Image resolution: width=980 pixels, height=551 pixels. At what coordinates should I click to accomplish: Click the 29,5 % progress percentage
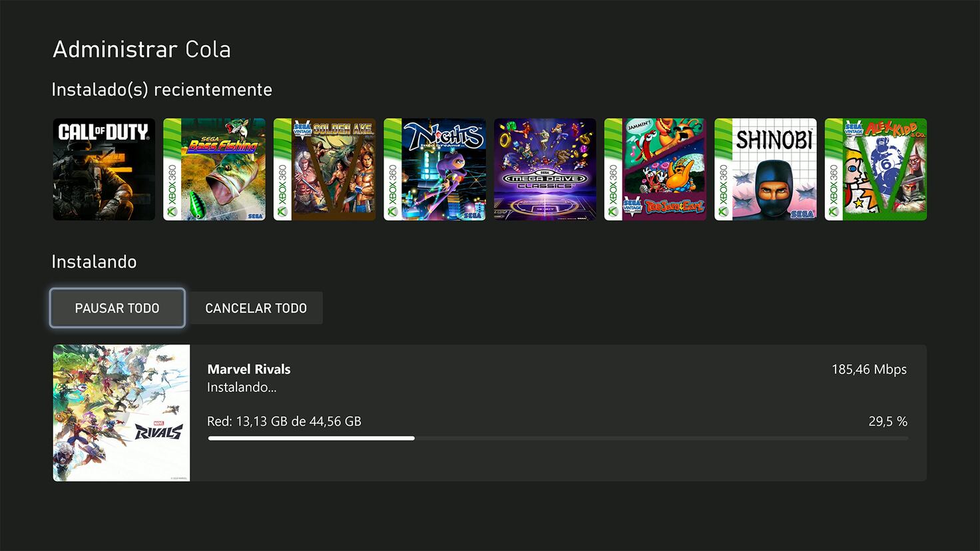pyautogui.click(x=887, y=421)
